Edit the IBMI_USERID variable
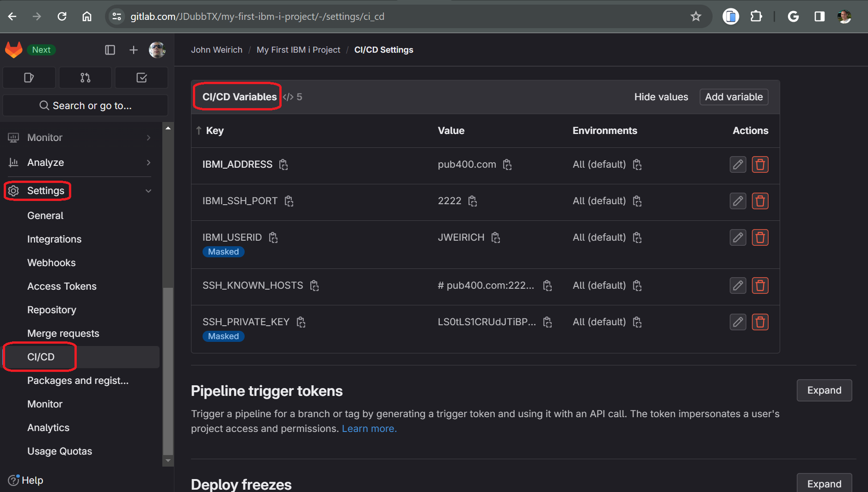Screen dimensions: 868x492 (738, 237)
